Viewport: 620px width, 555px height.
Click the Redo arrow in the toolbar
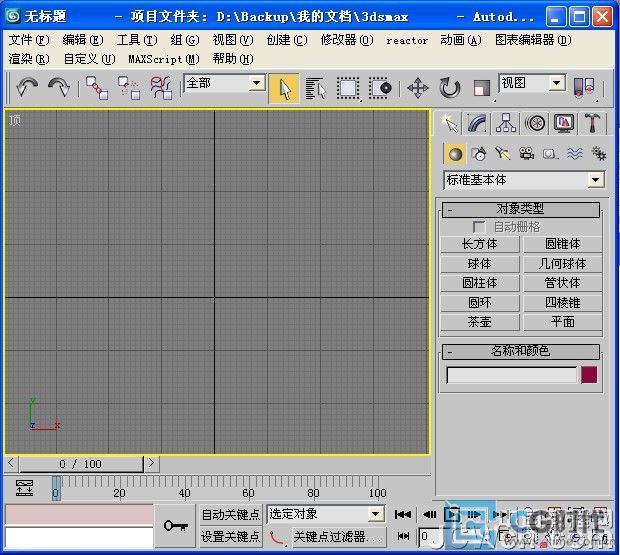pyautogui.click(x=59, y=87)
